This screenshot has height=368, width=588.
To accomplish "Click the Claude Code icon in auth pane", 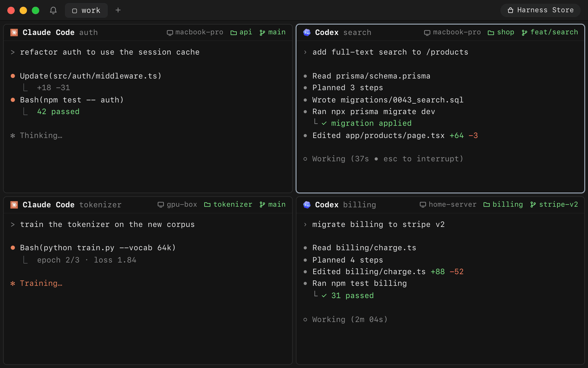I will 14,32.
